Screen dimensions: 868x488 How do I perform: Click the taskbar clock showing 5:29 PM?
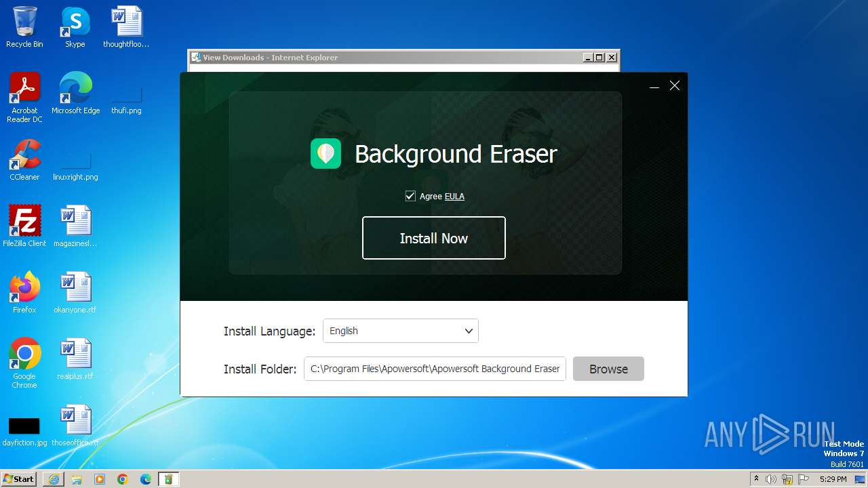click(833, 479)
